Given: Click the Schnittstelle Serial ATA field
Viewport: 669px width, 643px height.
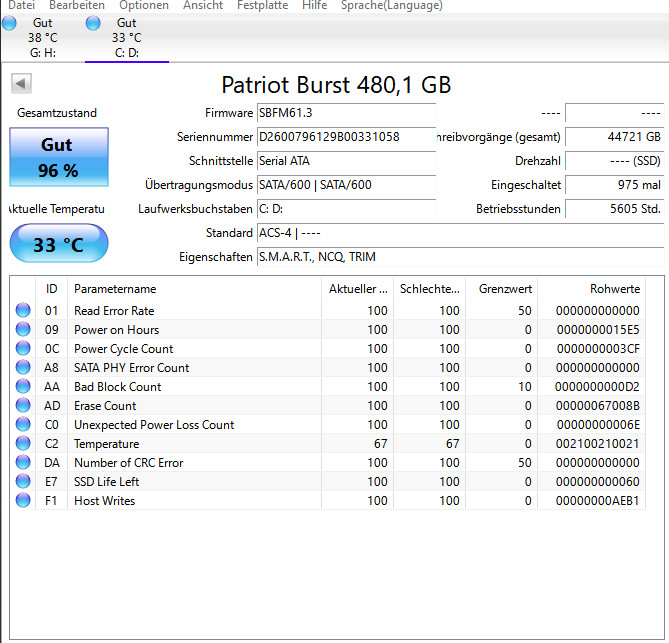Looking at the screenshot, I should (x=346, y=161).
